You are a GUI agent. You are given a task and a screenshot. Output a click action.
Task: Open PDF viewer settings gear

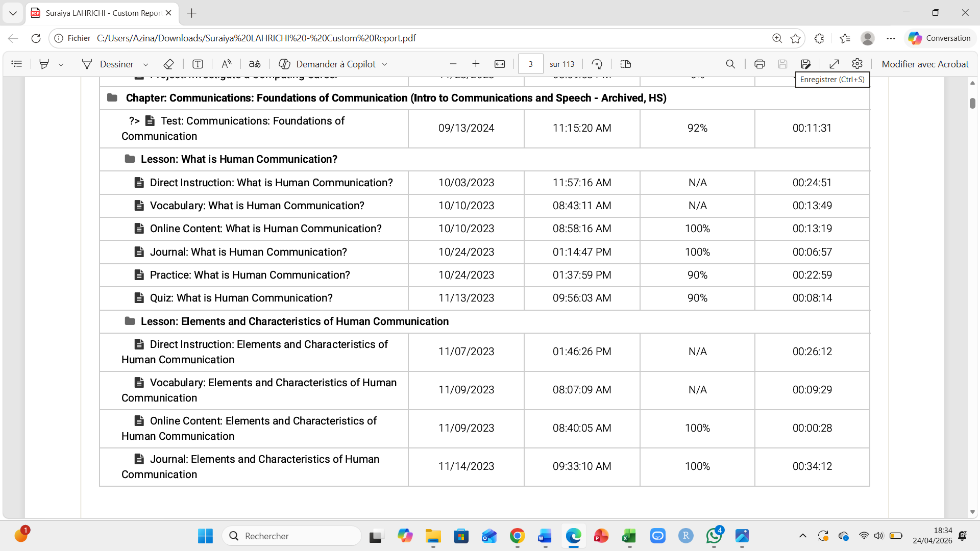857,64
